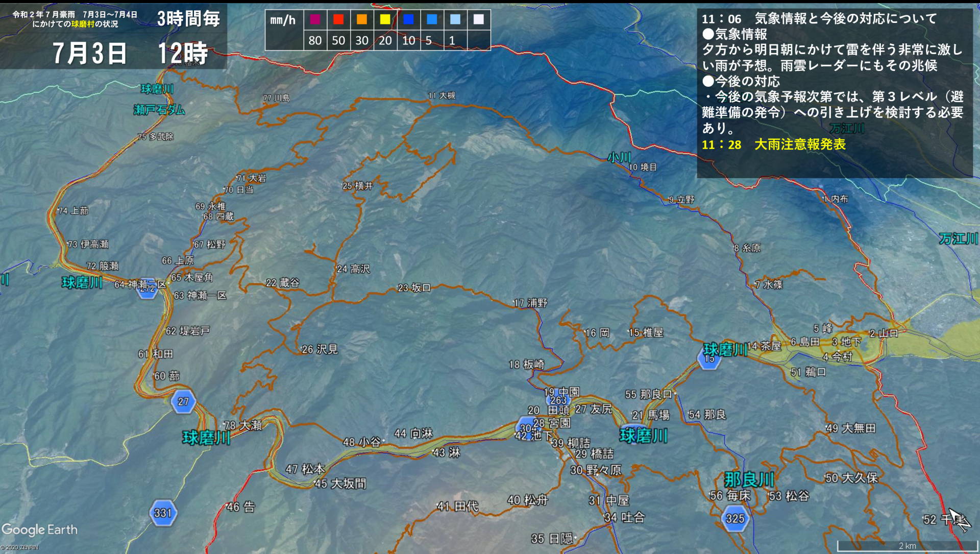Click the route 263 road marker
Screen dimensions: 980x554
[558, 400]
